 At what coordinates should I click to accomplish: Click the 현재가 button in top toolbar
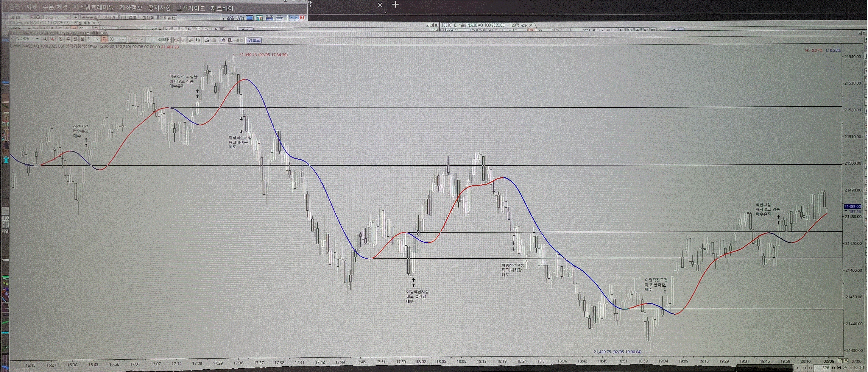point(109,17)
